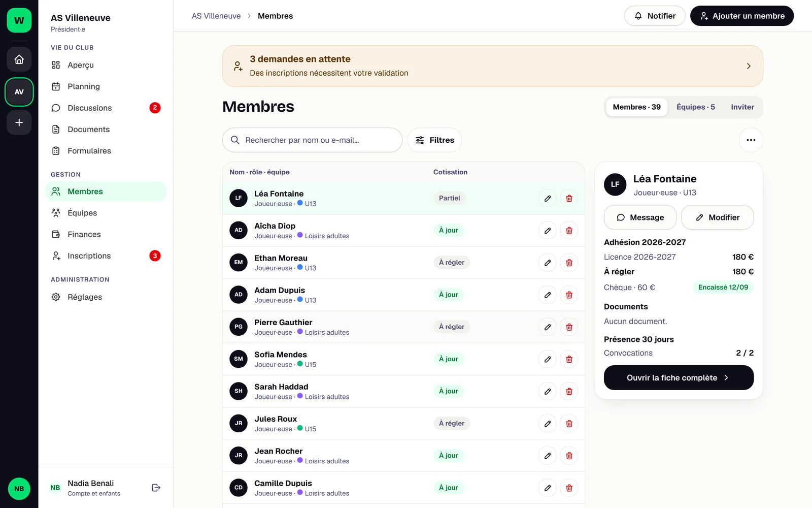
Task: Open the NB user avatar
Action: [x=19, y=489]
